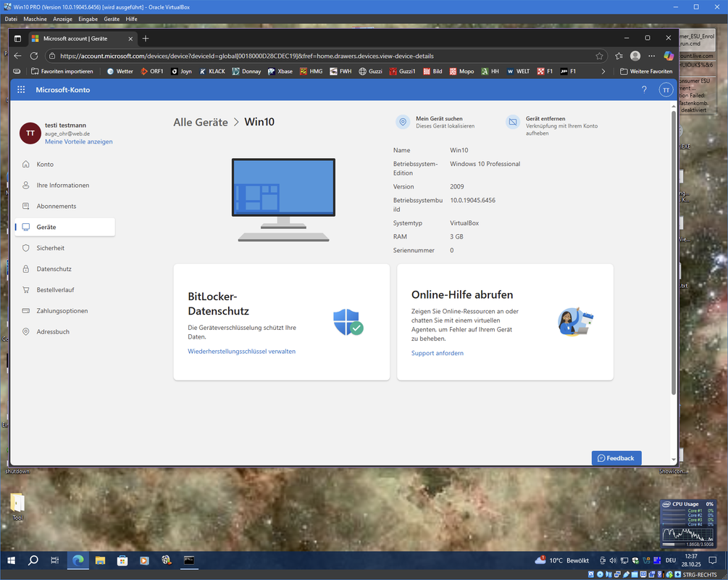Open the help question mark icon
Image resolution: width=728 pixels, height=580 pixels.
[x=644, y=90]
